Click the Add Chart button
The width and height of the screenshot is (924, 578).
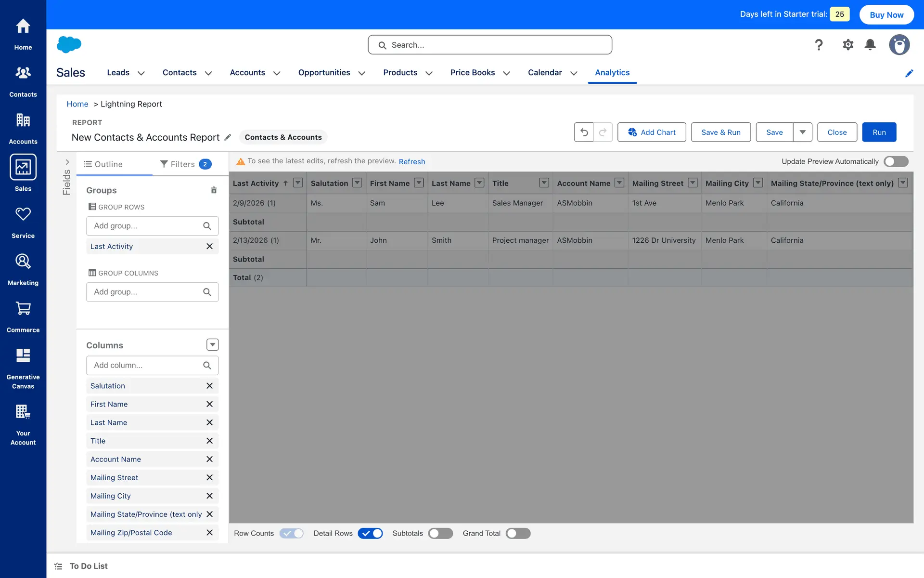click(x=651, y=132)
